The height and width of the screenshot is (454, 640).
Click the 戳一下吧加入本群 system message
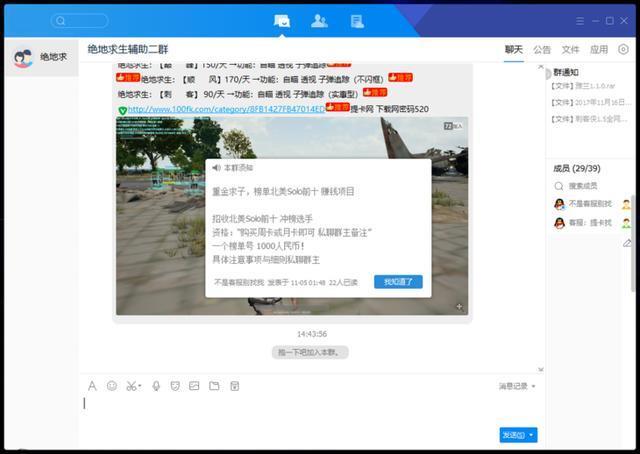pyautogui.click(x=310, y=352)
